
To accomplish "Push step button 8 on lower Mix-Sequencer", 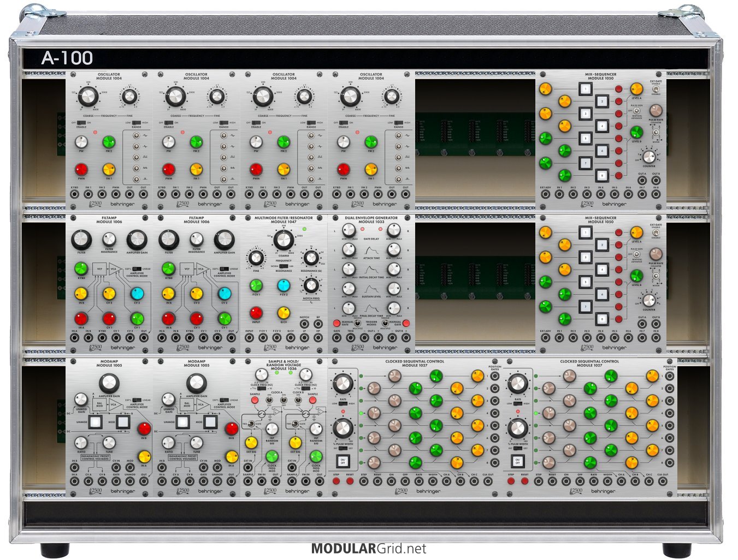I will coord(601,319).
